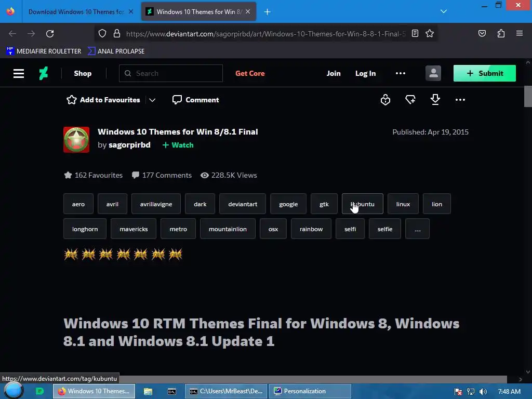Select the kubuntu tag
The height and width of the screenshot is (399, 532).
[362, 204]
